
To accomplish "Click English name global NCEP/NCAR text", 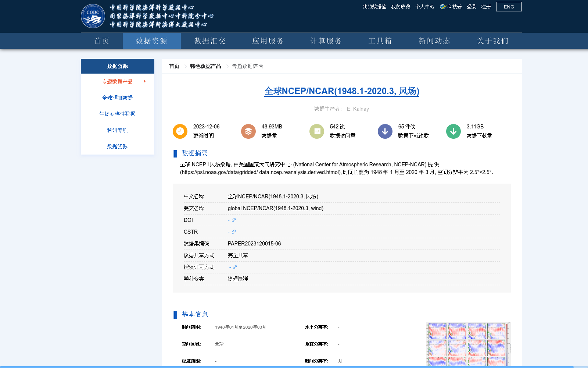I will click(x=276, y=208).
